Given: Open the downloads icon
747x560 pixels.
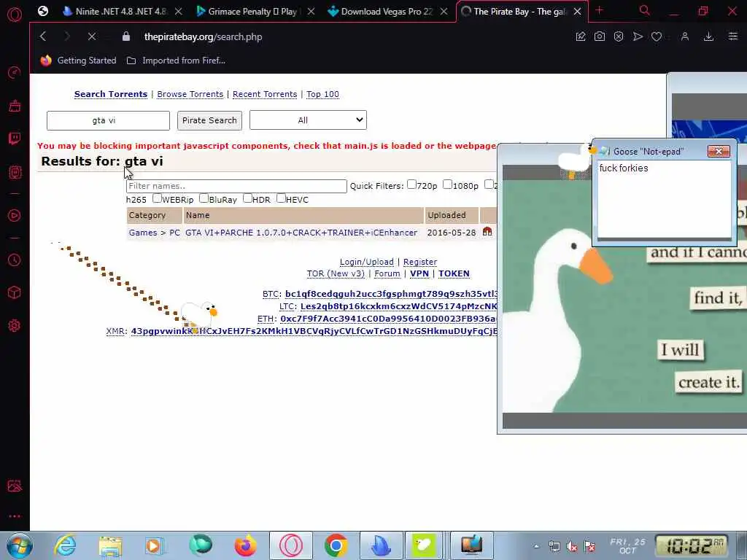Looking at the screenshot, I should (x=708, y=36).
